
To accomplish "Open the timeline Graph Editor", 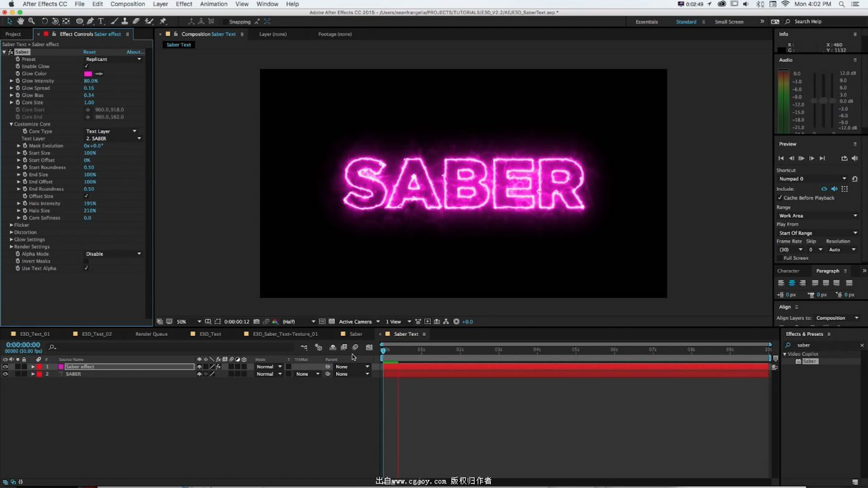I will click(x=369, y=347).
